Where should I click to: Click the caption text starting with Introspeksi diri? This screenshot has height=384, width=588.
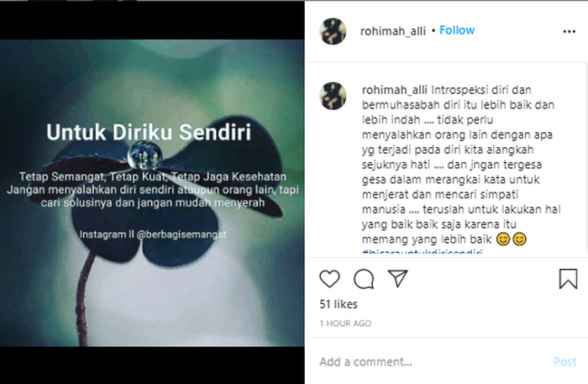click(x=461, y=164)
